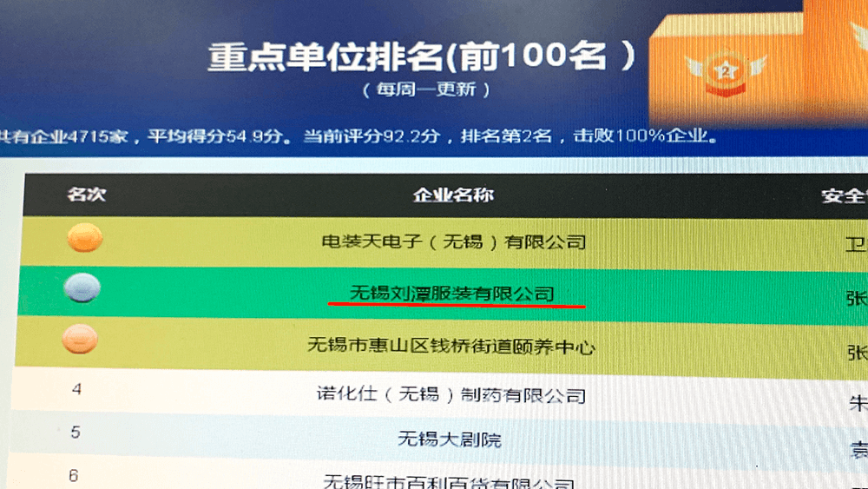Open 诺化仕（无锡）制药有限公司 entry
Screen dimensions: 868x489
click(450, 395)
